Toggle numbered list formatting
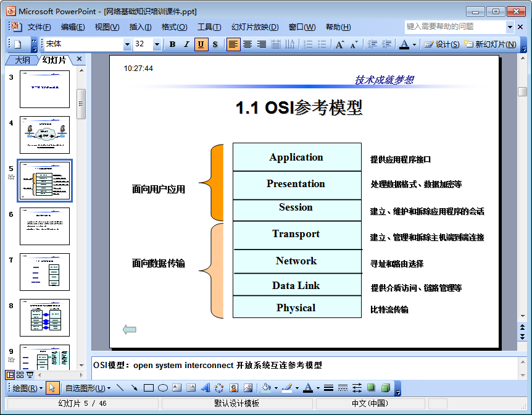This screenshot has width=532, height=415. (308, 44)
